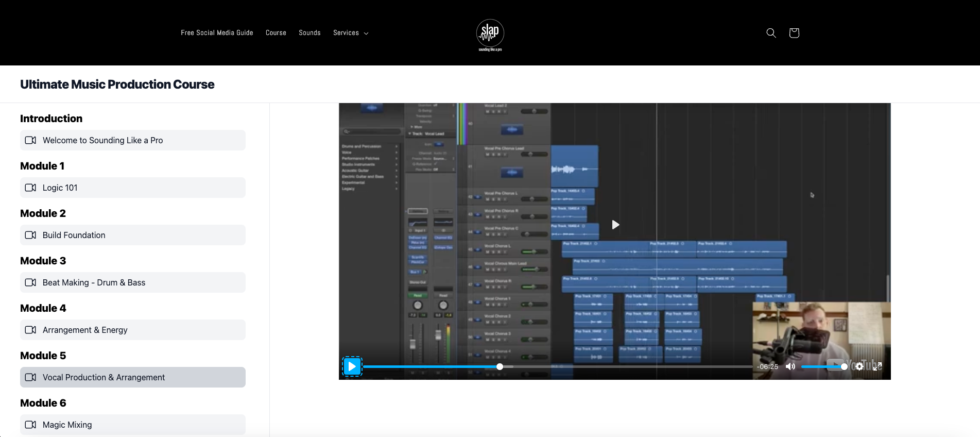Click the video icon beside Logic 101

pyautogui.click(x=31, y=188)
